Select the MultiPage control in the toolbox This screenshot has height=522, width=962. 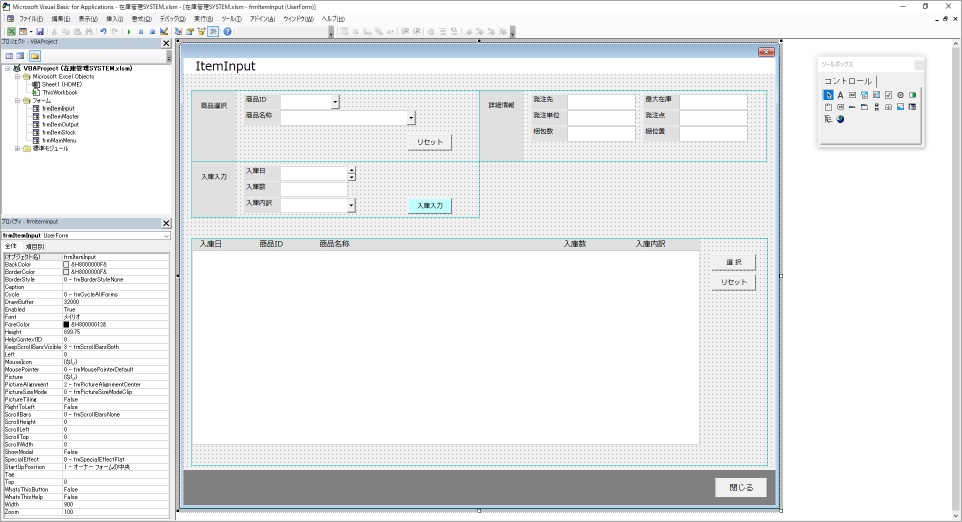pyautogui.click(x=864, y=107)
